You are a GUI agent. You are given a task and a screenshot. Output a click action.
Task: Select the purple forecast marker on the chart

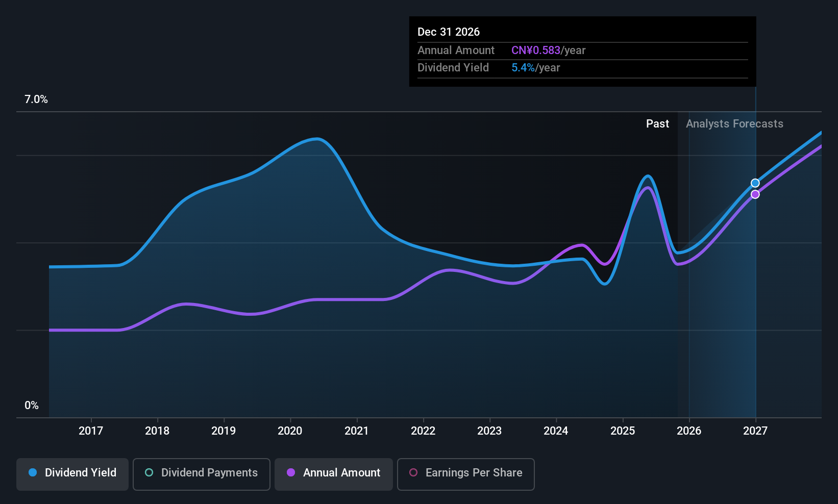(756, 194)
